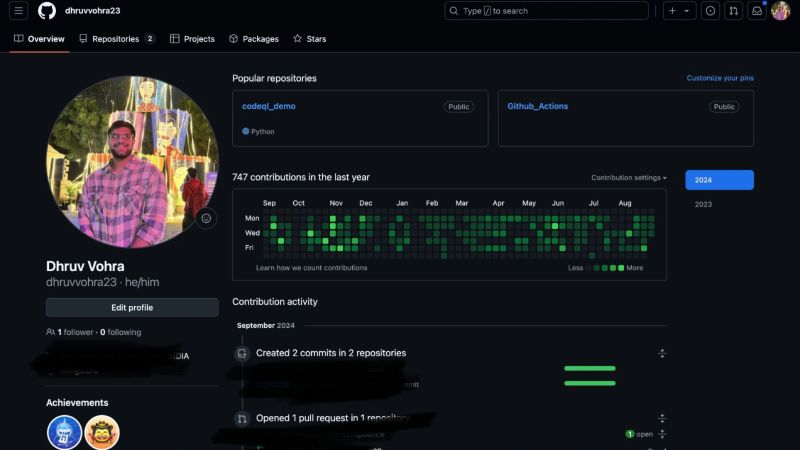Open the 0 following link
This screenshot has height=450, width=800.
pyautogui.click(x=120, y=332)
